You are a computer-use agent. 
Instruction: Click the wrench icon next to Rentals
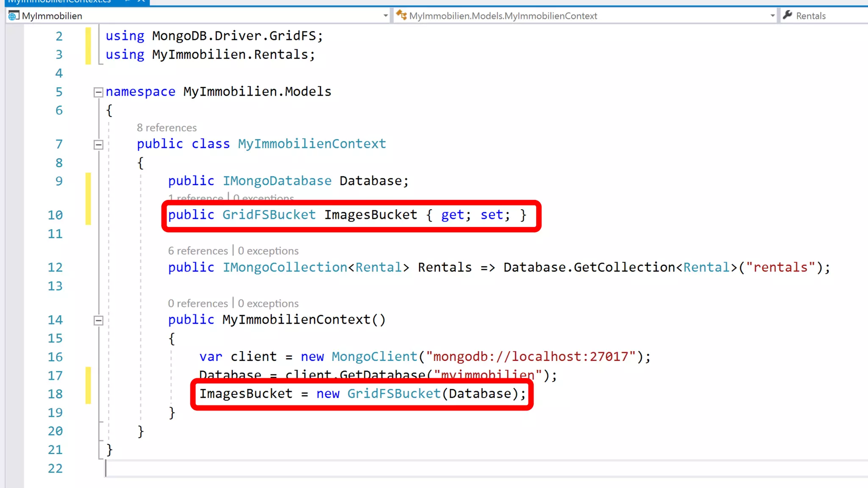click(788, 15)
